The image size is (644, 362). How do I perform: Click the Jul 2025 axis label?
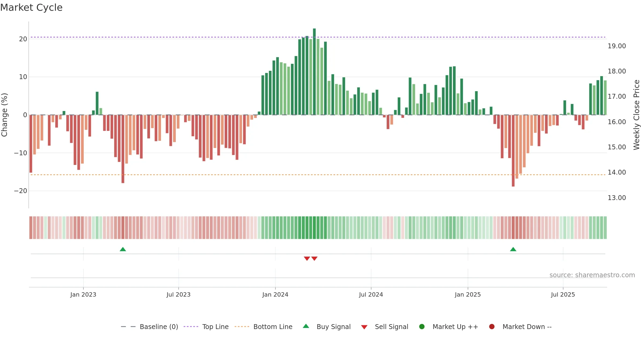(563, 294)
